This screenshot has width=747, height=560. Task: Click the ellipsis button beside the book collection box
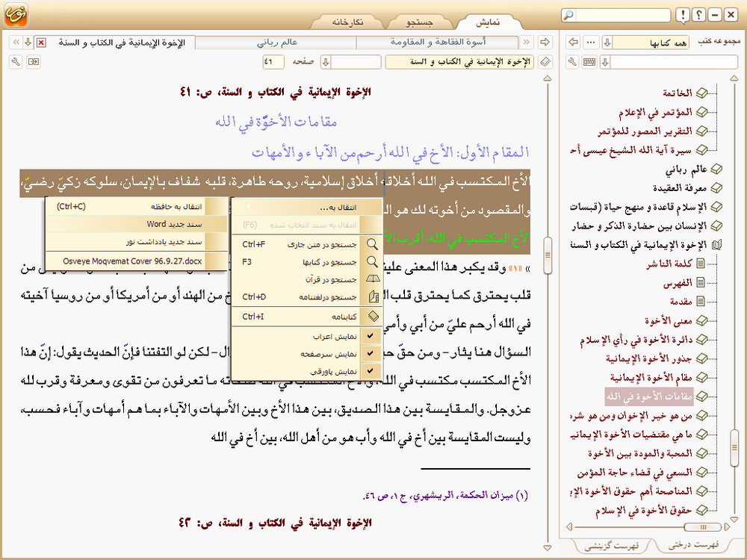pos(591,43)
